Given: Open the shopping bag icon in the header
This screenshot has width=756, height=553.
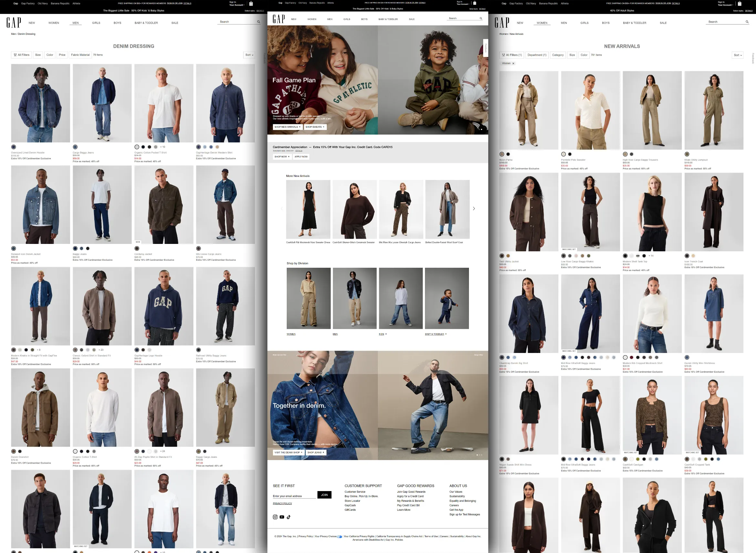Looking at the screenshot, I should tap(251, 3).
